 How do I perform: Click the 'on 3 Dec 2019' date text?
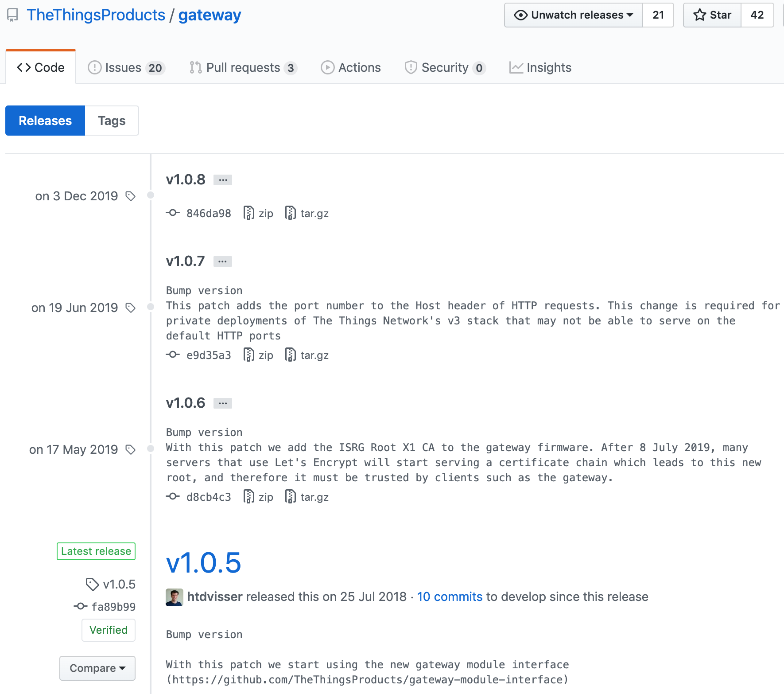(x=77, y=196)
